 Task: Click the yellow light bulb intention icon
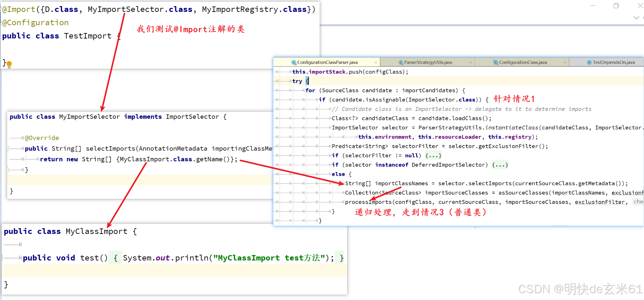(9, 64)
